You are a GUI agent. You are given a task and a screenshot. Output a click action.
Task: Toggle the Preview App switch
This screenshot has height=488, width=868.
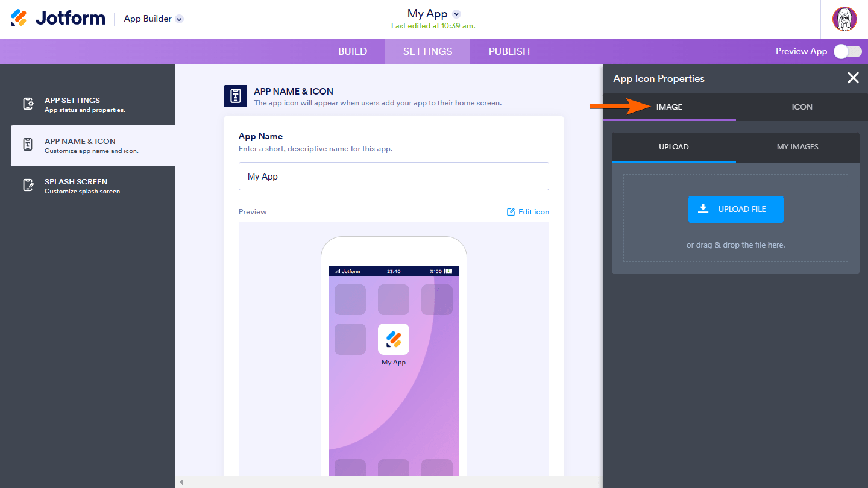(x=848, y=51)
